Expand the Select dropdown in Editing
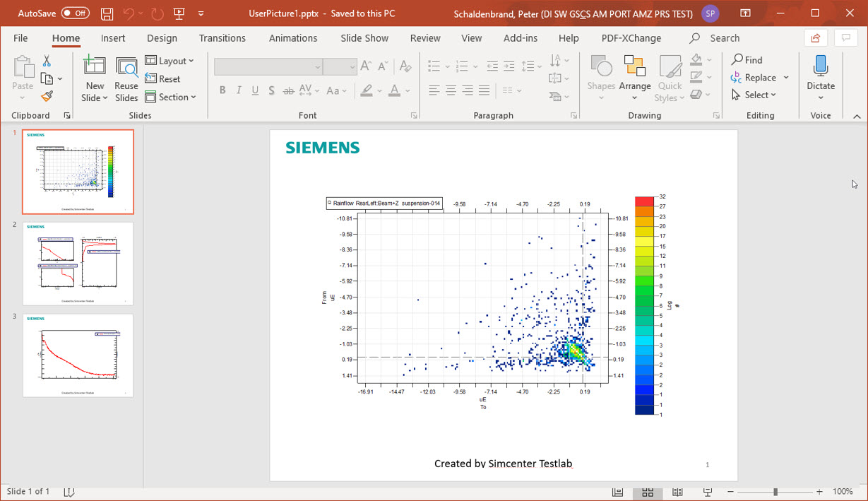This screenshot has height=501, width=868. pos(754,95)
